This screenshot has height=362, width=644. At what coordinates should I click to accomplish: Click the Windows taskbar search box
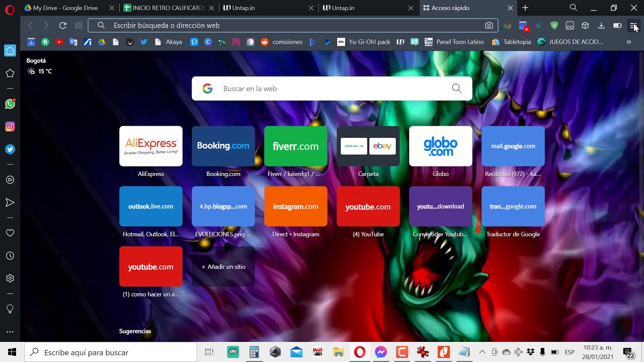click(x=111, y=352)
